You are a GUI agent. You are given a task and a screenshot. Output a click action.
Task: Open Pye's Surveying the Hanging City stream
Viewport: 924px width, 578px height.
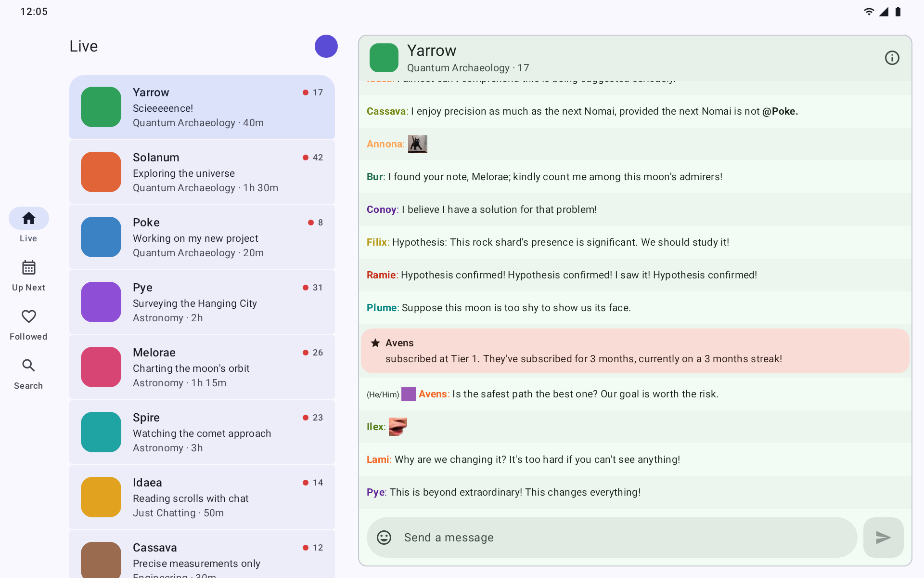[x=202, y=302]
